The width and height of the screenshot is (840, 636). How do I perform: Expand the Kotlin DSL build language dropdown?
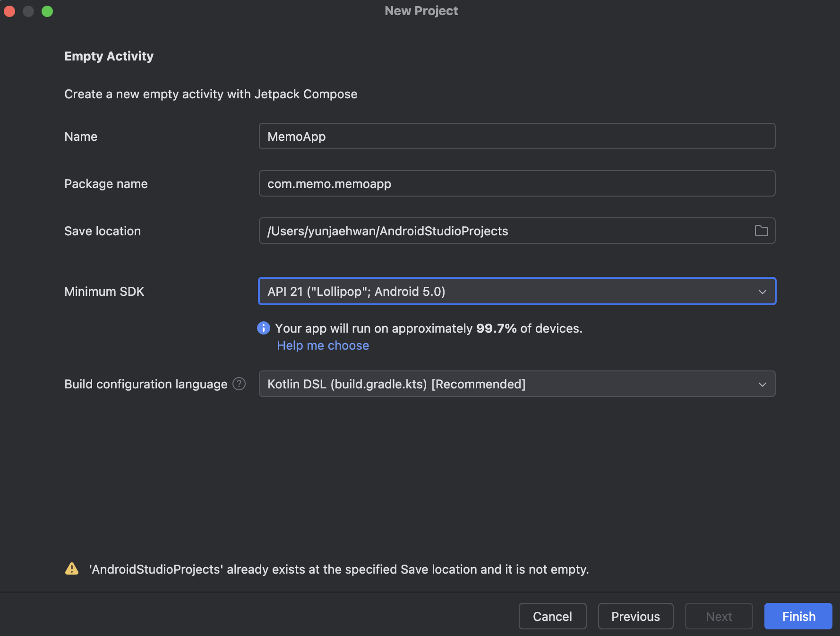click(517, 384)
